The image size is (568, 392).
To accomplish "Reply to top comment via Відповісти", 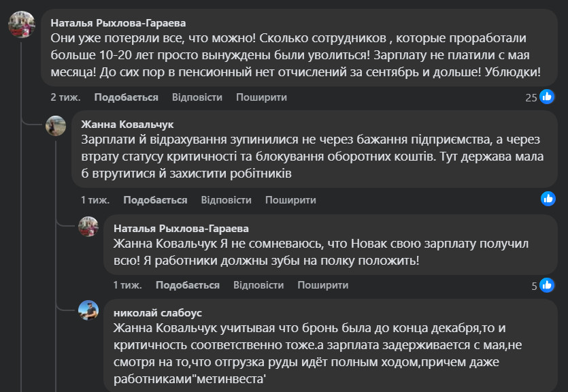I will click(x=197, y=97).
